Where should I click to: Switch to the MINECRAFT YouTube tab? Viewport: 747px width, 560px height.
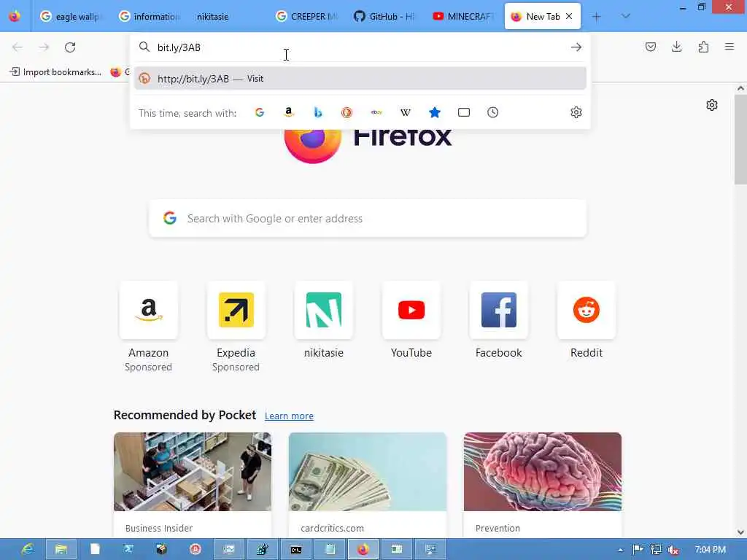(463, 16)
